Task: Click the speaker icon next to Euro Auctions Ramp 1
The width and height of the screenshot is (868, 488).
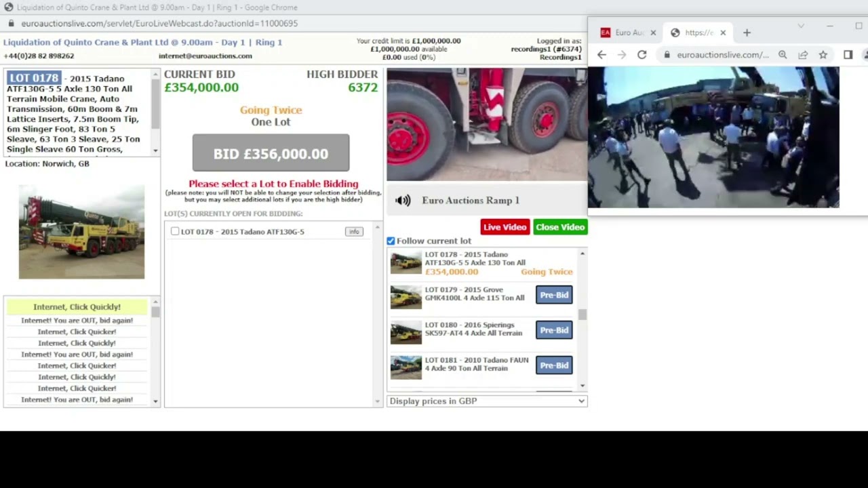Action: tap(403, 201)
